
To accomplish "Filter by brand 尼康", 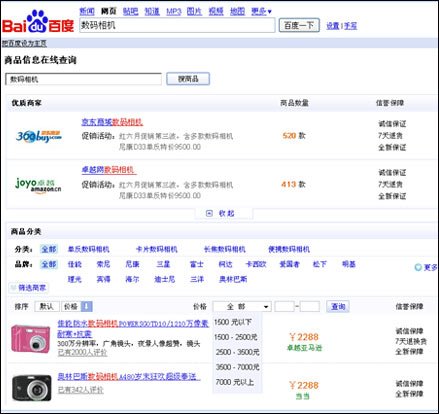I will click(132, 264).
